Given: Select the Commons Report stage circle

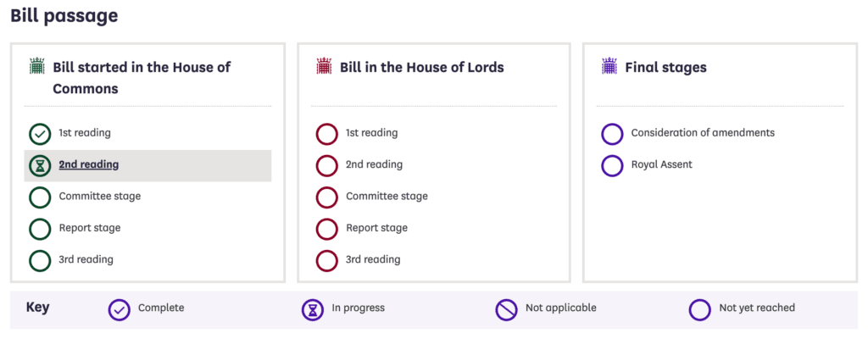Looking at the screenshot, I should click(x=39, y=229).
